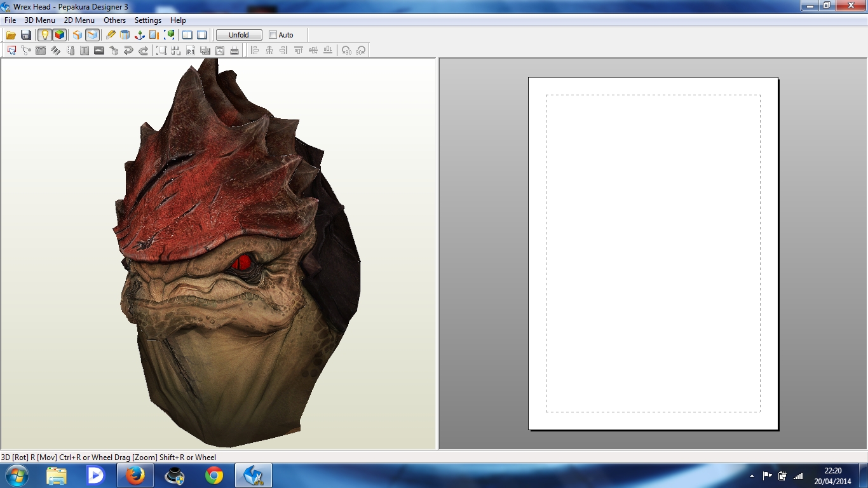Select the arrow selection tool icon
Image resolution: width=868 pixels, height=488 pixels.
[12, 50]
